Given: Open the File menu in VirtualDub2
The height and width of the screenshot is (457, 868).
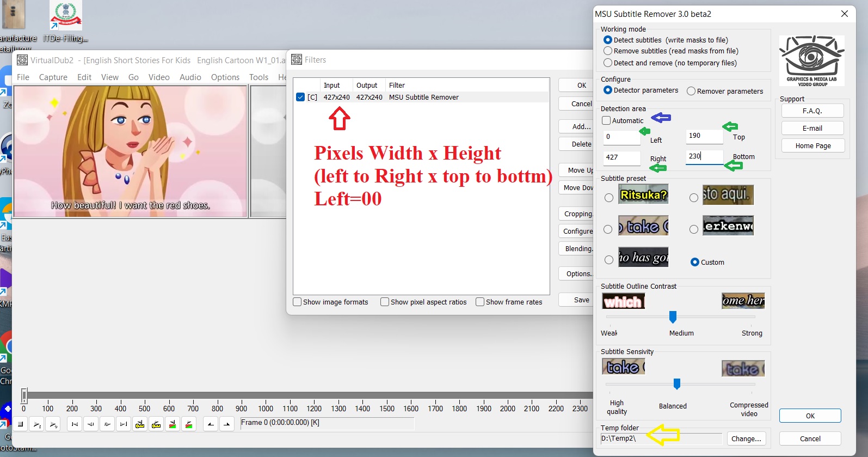Looking at the screenshot, I should pos(23,77).
